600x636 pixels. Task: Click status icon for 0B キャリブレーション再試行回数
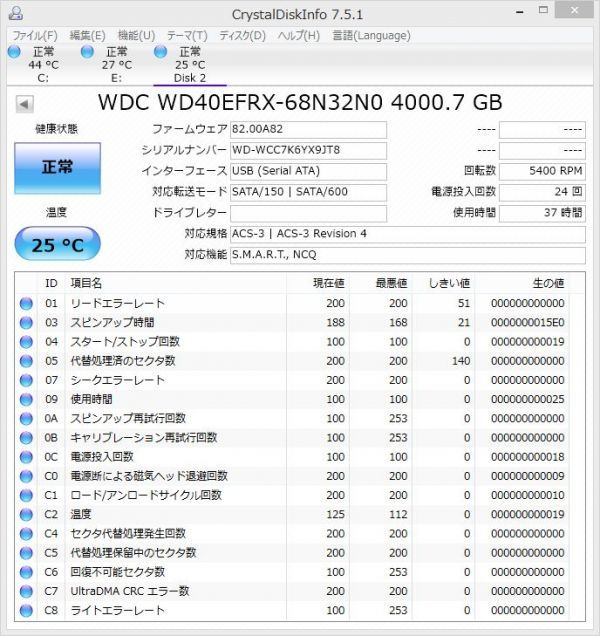click(26, 438)
